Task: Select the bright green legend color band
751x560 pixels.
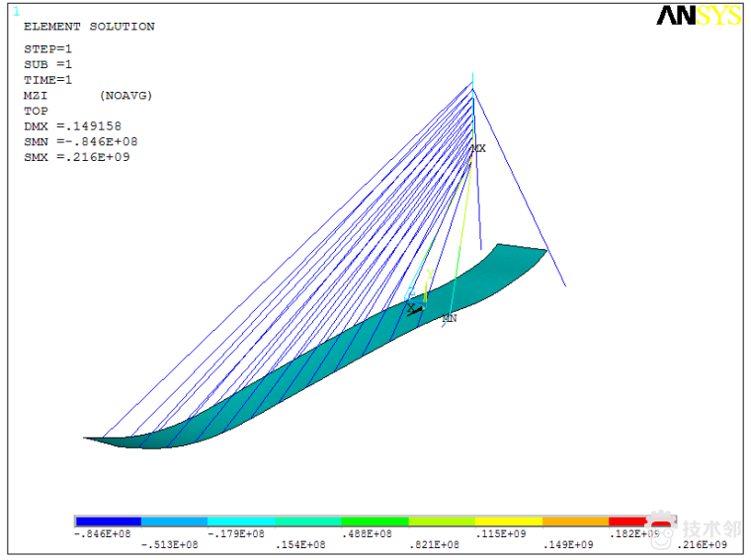Action: [375, 520]
